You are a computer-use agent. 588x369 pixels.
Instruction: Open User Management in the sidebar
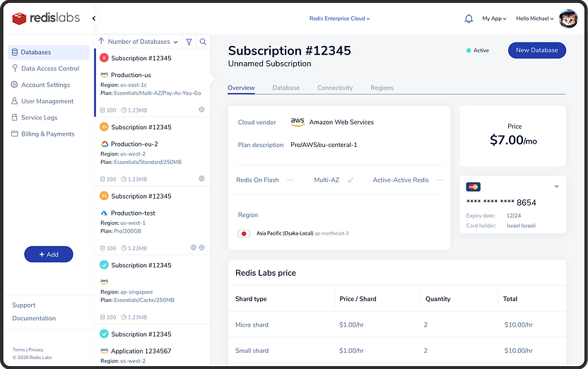[49, 101]
